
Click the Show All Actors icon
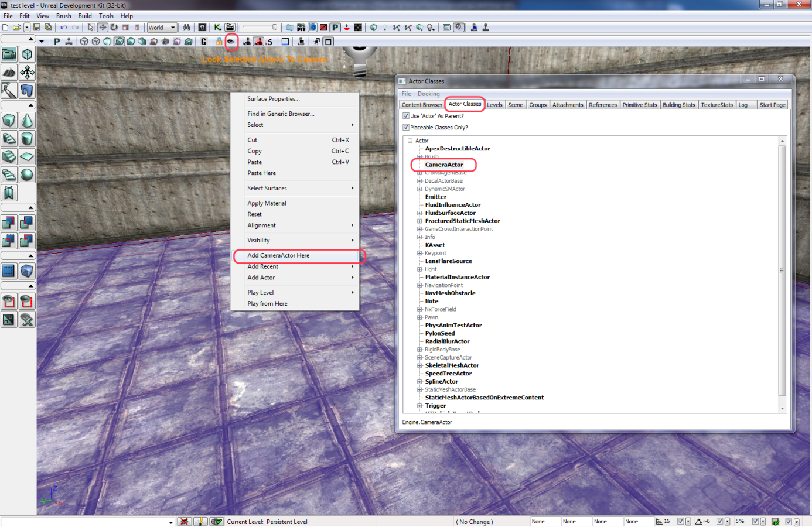27,320
